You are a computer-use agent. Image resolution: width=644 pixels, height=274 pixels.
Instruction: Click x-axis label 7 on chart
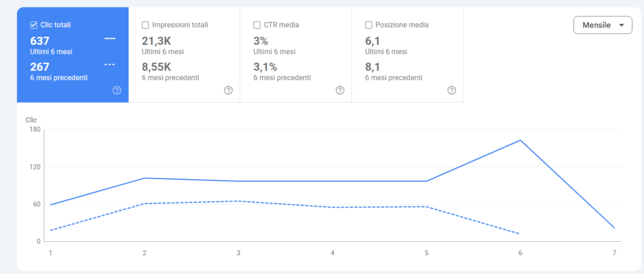(614, 253)
